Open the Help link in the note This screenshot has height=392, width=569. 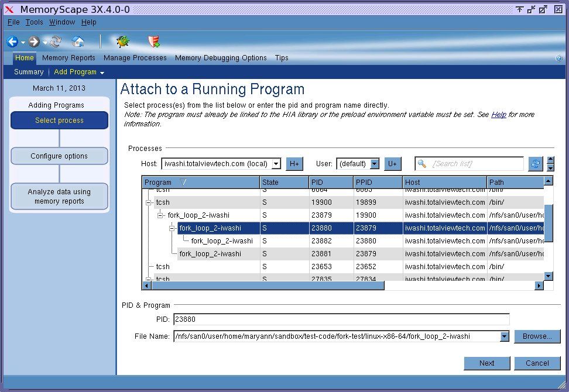tap(498, 115)
